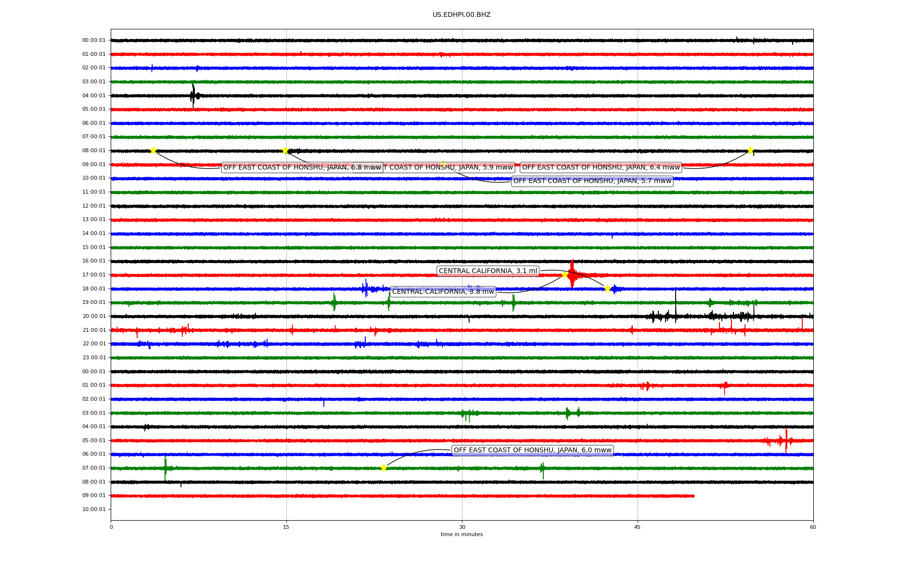Click the yellow star near minute 15 on the 08:00:01 trace

click(285, 150)
